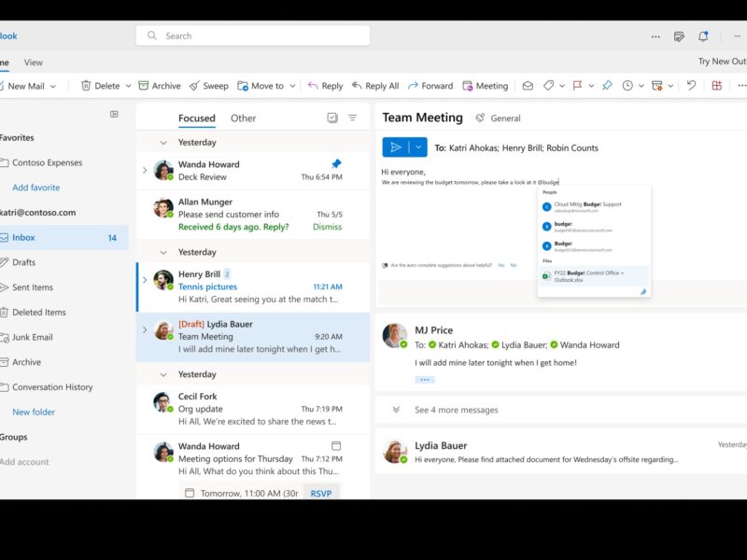Click the Undo icon on the toolbar
The image size is (747, 560).
[x=690, y=86]
